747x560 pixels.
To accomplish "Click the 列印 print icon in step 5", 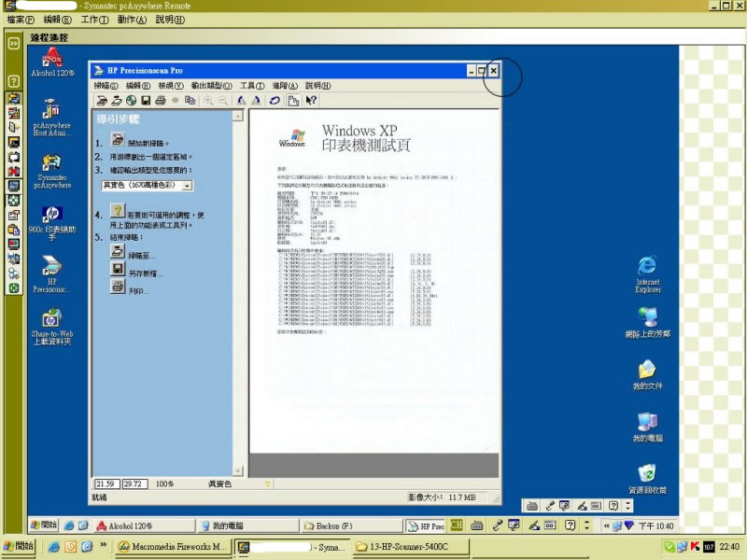I will (118, 287).
